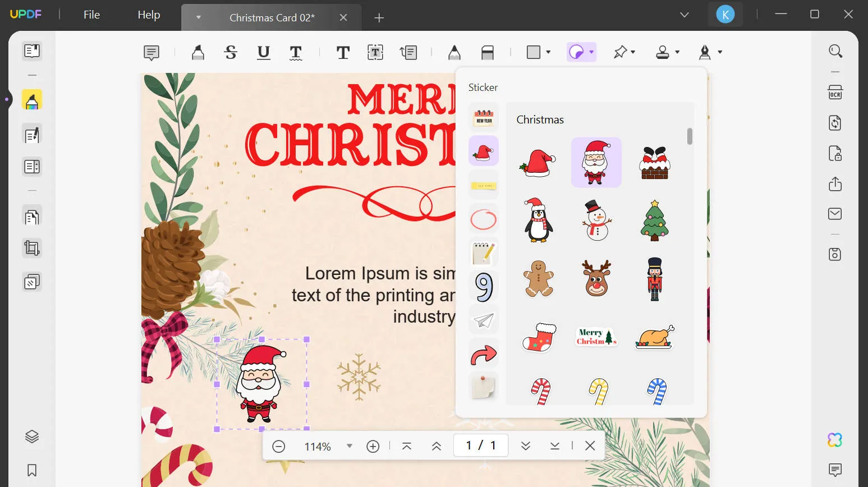Viewport: 868px width, 487px height.
Task: Open the Share panel from the right sidebar
Action: (835, 183)
